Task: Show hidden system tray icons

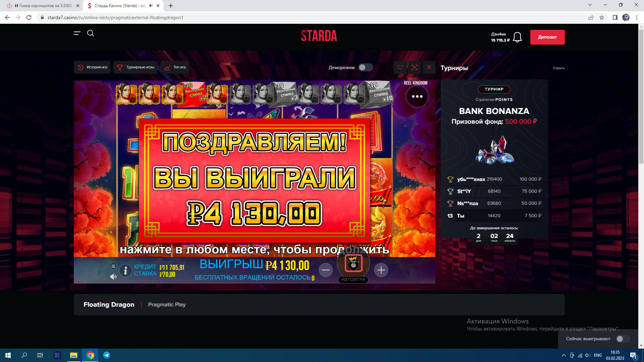Action: pos(563,355)
